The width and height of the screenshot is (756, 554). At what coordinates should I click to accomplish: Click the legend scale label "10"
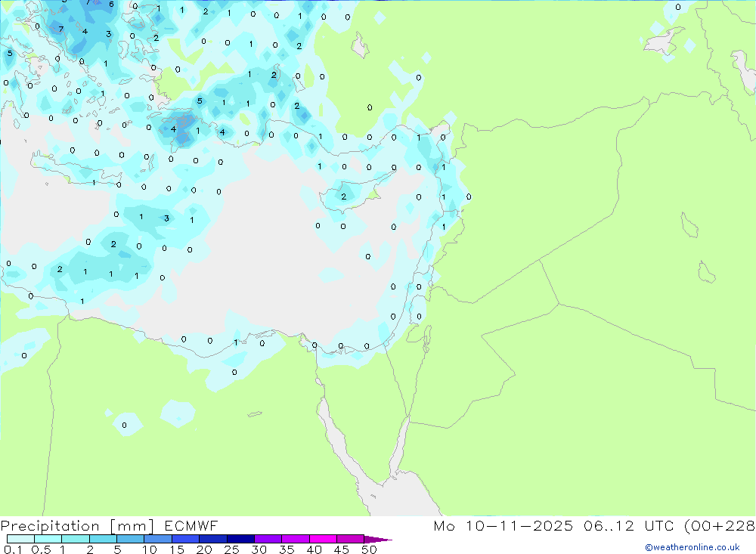[x=150, y=549]
